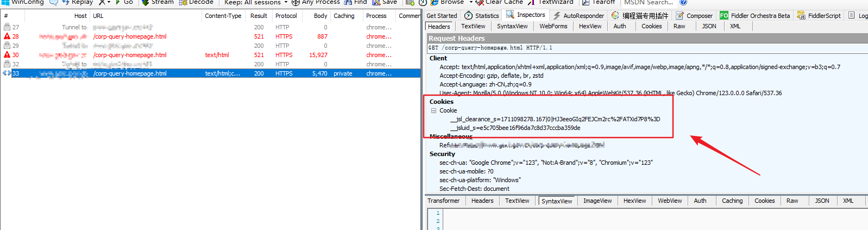The width and height of the screenshot is (868, 230).
Task: Select the Inspectors tab
Action: click(526, 15)
